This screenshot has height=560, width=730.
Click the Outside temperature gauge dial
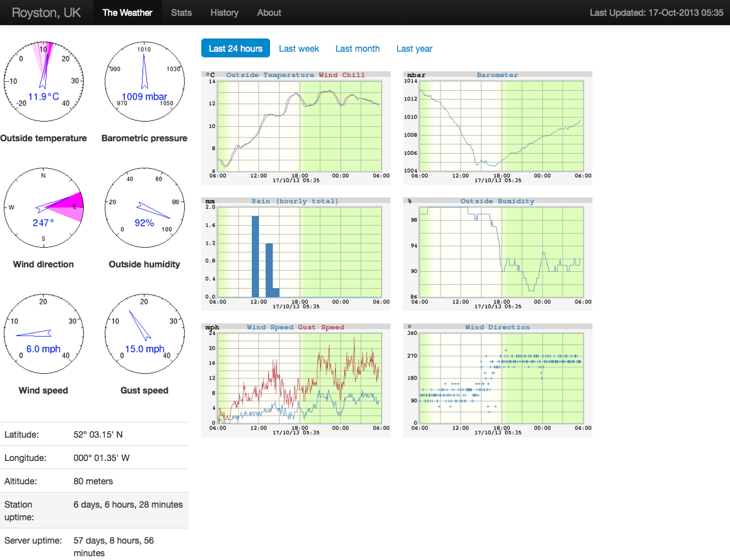click(x=44, y=81)
